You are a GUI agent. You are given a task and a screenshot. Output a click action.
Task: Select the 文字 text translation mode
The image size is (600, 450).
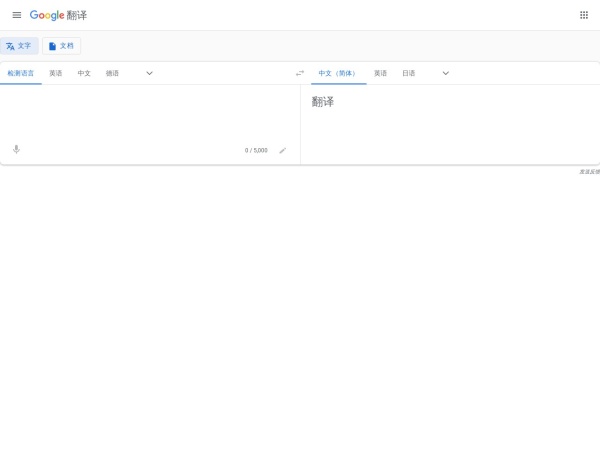click(x=19, y=46)
